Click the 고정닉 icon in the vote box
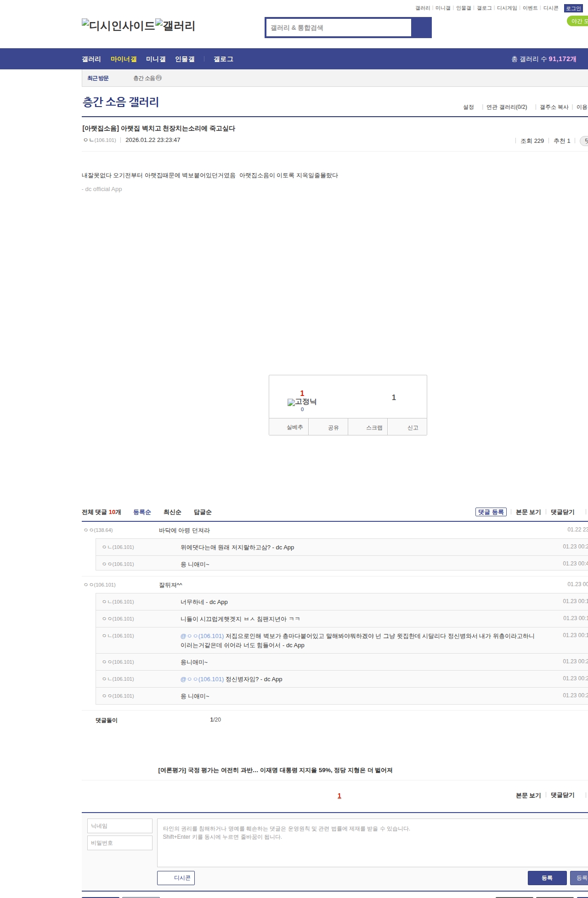The image size is (588, 898). [302, 402]
